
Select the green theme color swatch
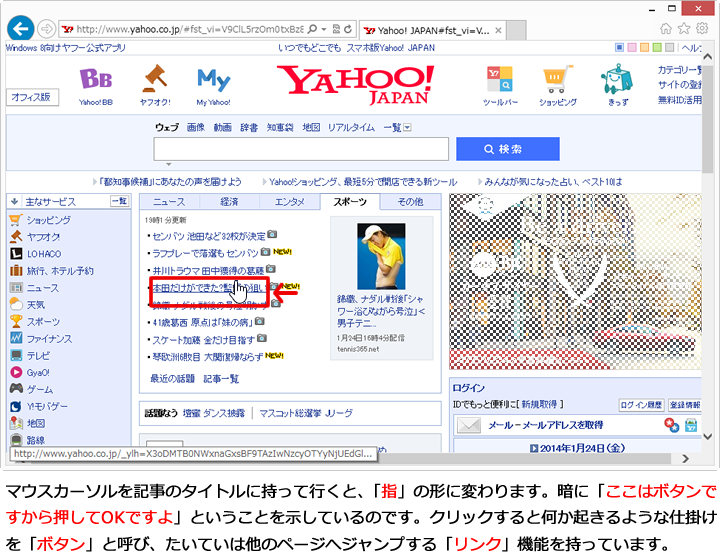click(657, 47)
